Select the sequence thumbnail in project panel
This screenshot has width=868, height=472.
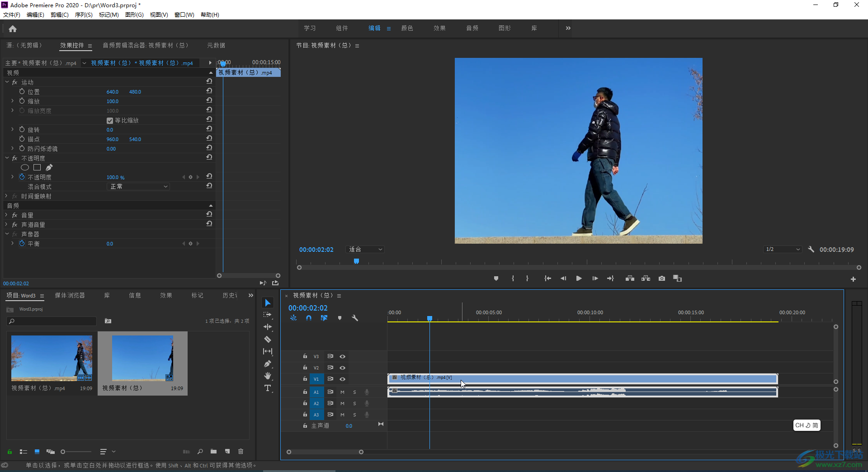coord(142,358)
